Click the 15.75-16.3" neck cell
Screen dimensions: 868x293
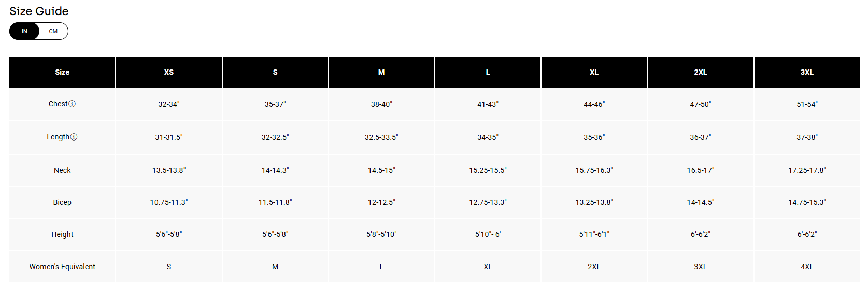click(x=594, y=170)
